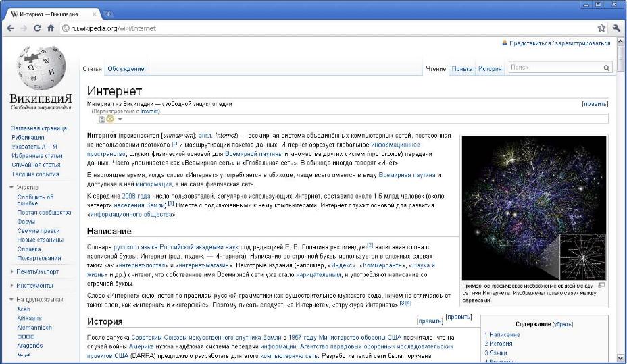Open the Новые страницы link

coord(40,240)
